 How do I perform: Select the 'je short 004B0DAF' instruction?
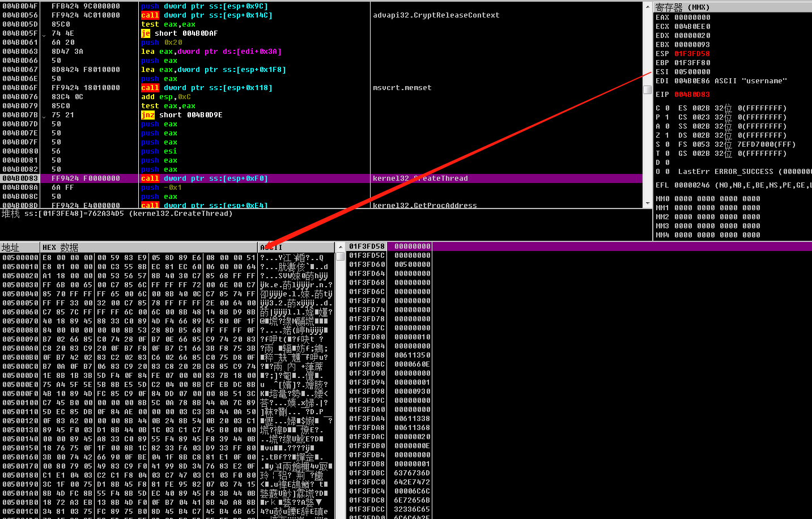(x=180, y=33)
